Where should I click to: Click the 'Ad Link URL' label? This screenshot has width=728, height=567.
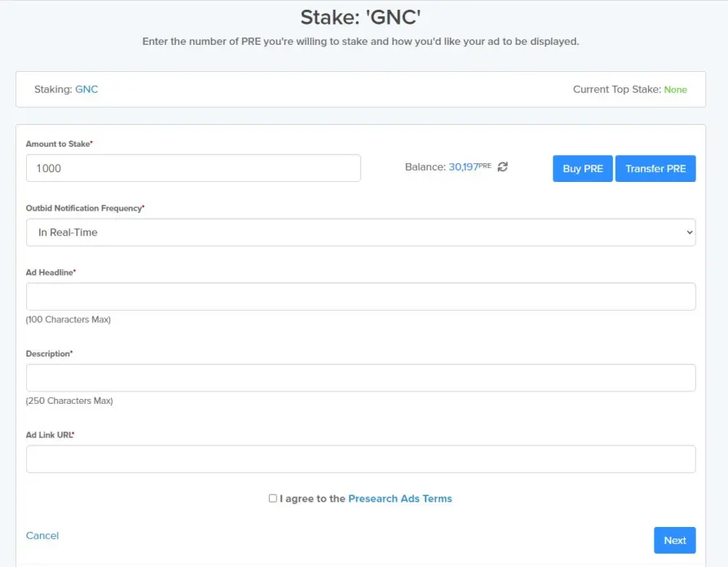click(x=51, y=435)
